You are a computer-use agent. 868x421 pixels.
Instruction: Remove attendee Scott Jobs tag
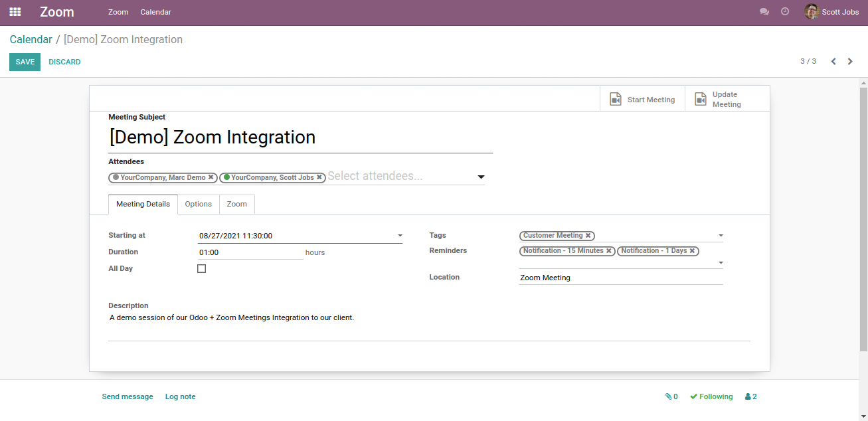pyautogui.click(x=319, y=177)
